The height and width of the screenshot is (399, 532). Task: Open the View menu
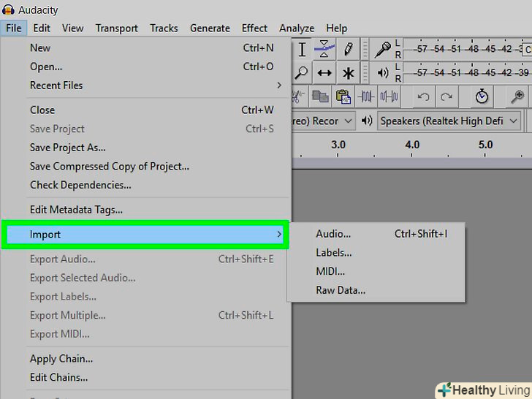[72, 28]
